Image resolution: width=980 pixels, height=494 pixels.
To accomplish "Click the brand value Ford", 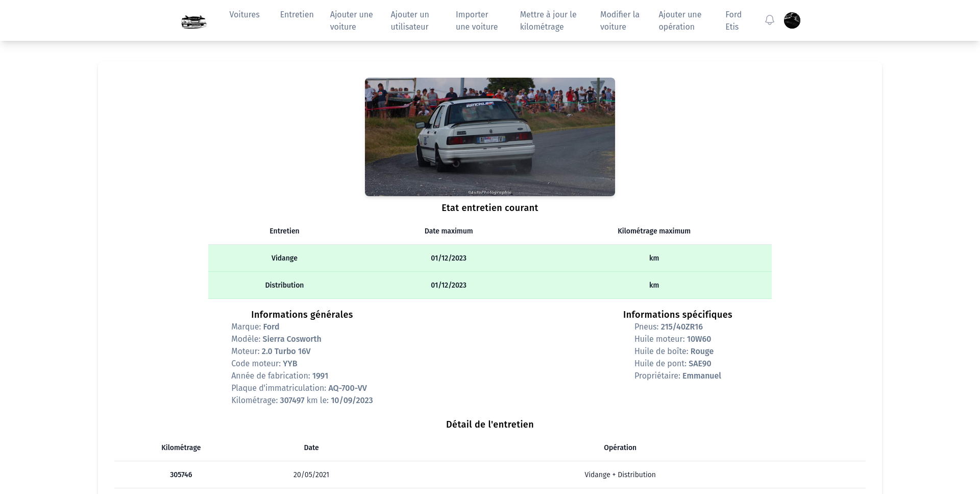I will point(271,327).
